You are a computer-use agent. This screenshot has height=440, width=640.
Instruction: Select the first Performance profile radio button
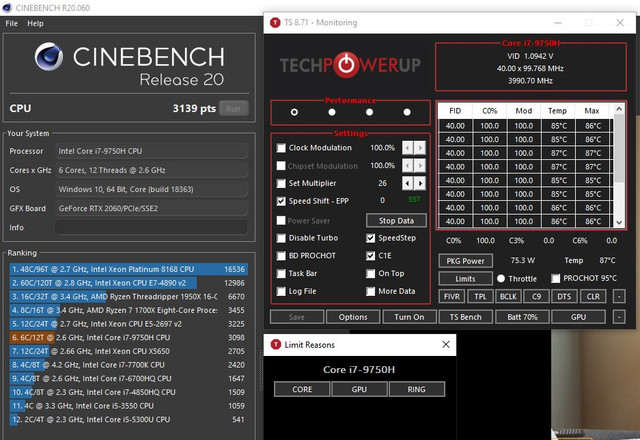click(x=293, y=112)
